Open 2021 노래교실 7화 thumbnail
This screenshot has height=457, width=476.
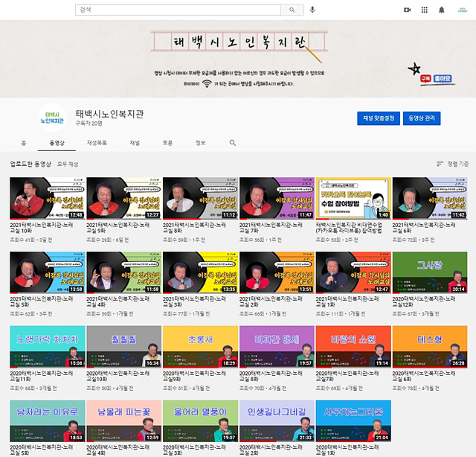[x=277, y=198]
